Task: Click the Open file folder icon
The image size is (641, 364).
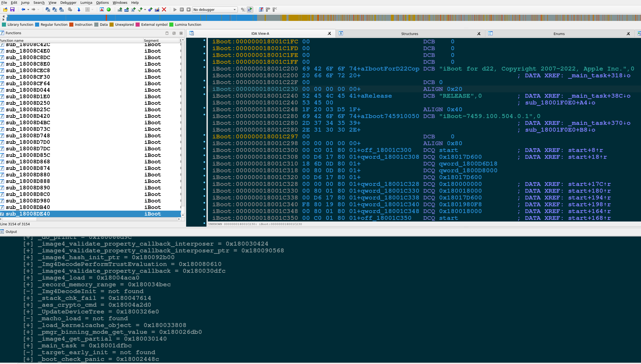Action: coord(5,10)
